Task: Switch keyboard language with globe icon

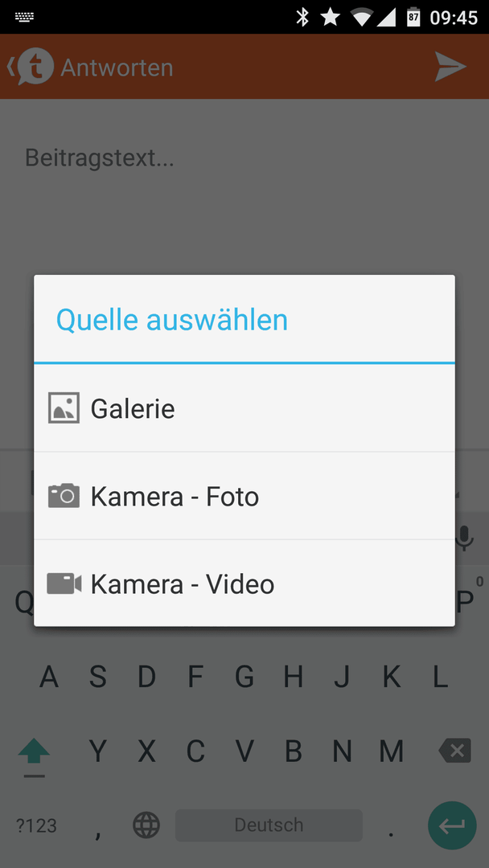Action: [146, 825]
